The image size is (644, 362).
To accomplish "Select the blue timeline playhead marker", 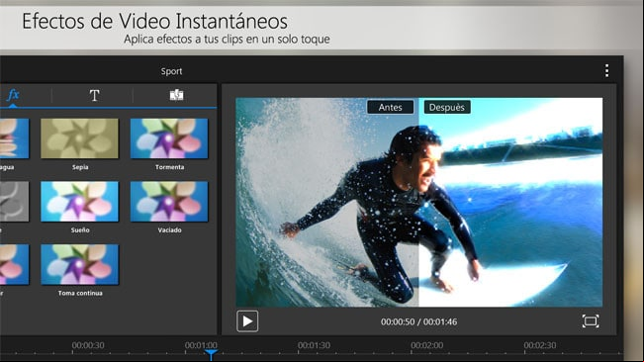I will coord(211,355).
